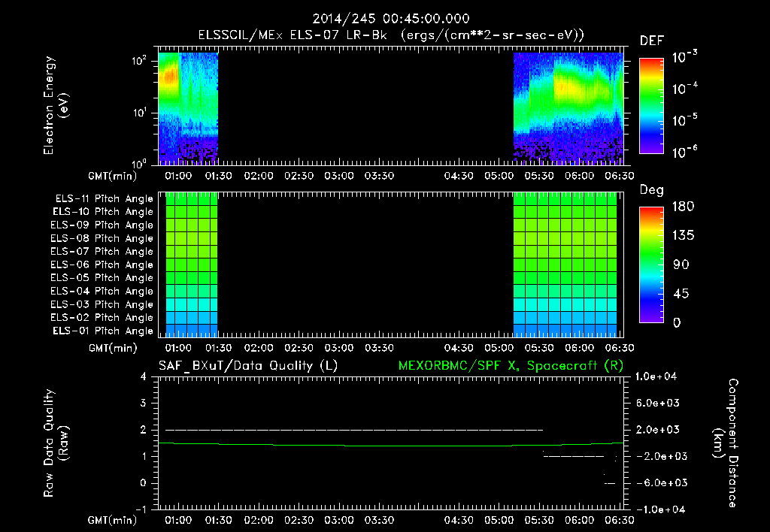Select the 10⁻⁶ DEF color bar tick label
770x532 pixels.
pyautogui.click(x=685, y=152)
